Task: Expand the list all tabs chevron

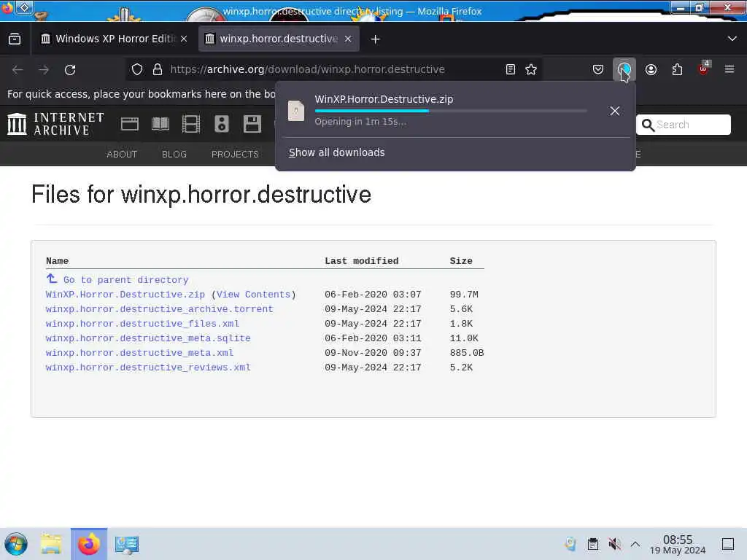Action: pyautogui.click(x=732, y=39)
